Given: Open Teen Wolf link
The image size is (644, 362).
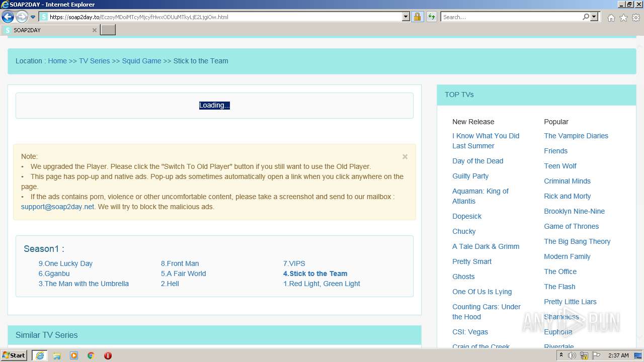Looking at the screenshot, I should 560,166.
